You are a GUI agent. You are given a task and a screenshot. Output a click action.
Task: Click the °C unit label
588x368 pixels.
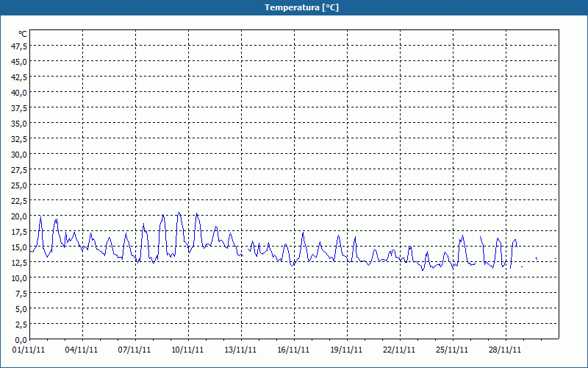pyautogui.click(x=23, y=34)
